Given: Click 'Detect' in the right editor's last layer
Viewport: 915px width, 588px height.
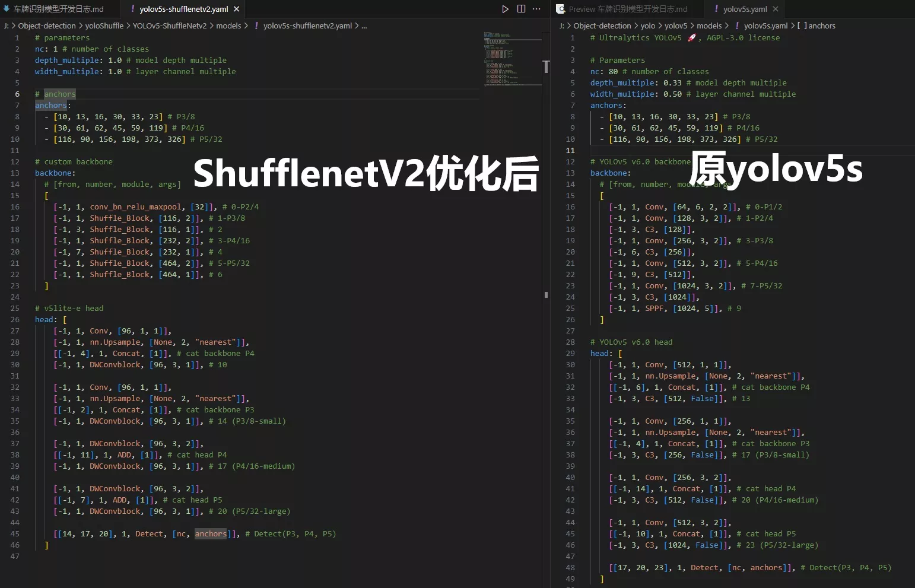Looking at the screenshot, I should pos(704,567).
